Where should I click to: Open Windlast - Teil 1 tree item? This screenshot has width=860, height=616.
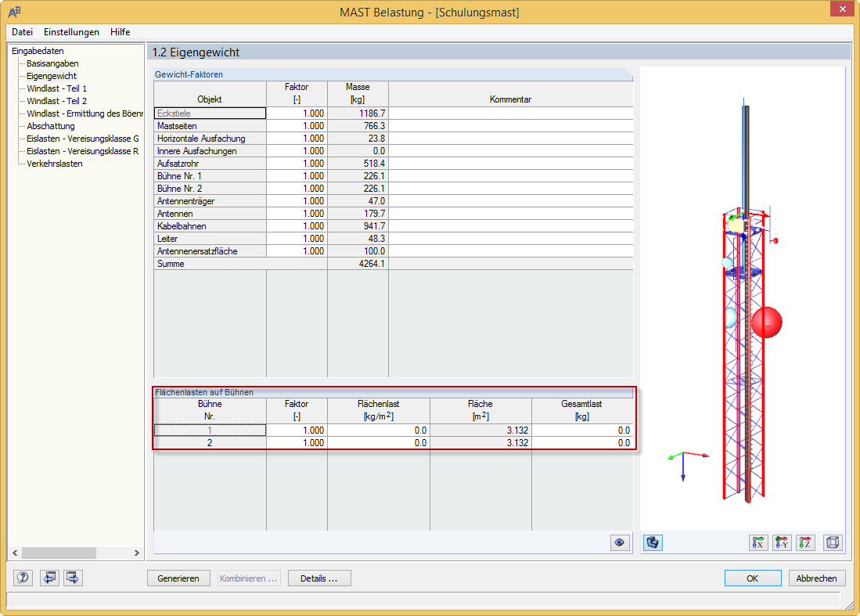57,89
